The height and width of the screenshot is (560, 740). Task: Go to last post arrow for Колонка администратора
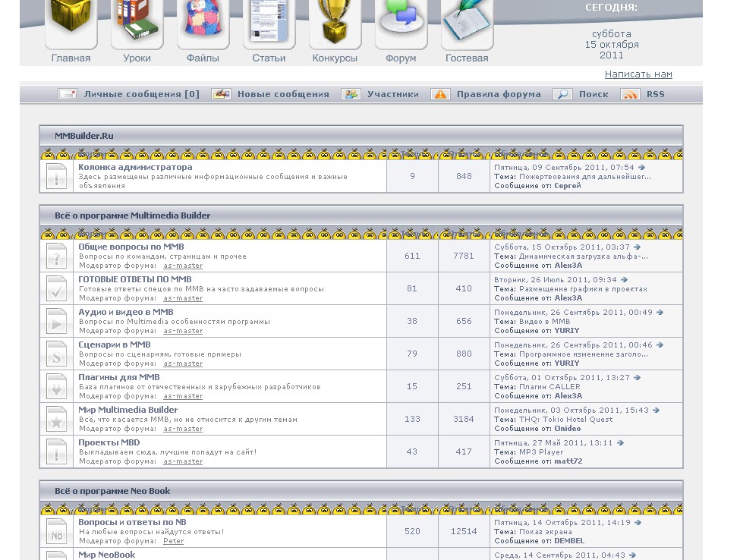click(x=641, y=168)
